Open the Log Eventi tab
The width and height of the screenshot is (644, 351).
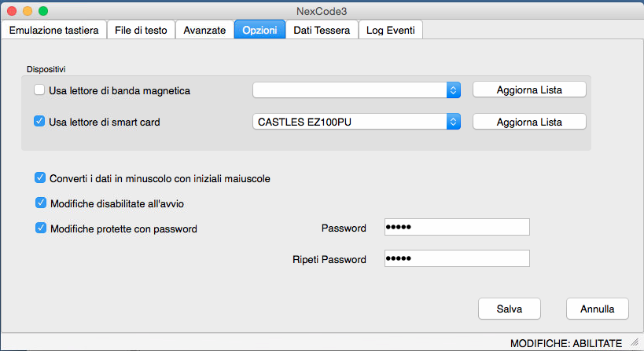pyautogui.click(x=392, y=30)
